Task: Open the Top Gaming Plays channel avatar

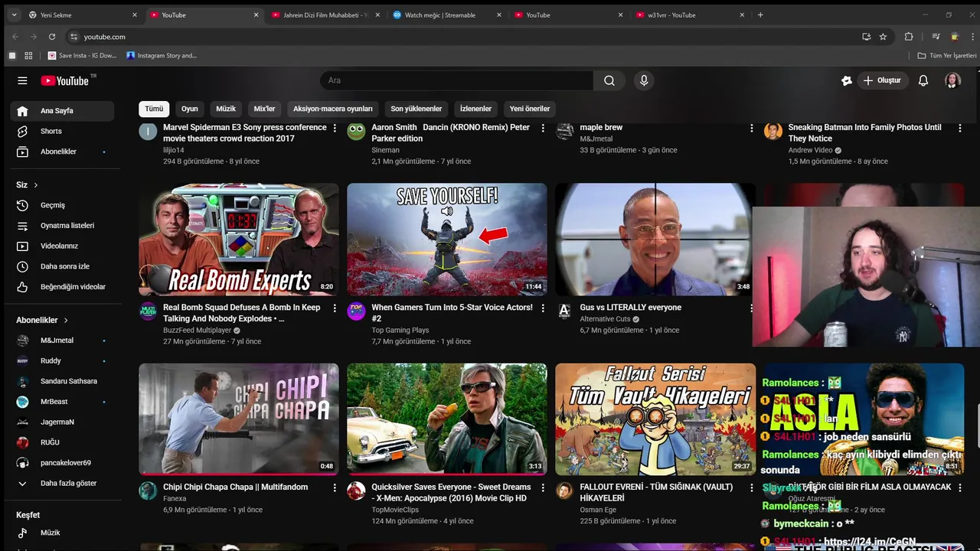Action: click(x=356, y=311)
